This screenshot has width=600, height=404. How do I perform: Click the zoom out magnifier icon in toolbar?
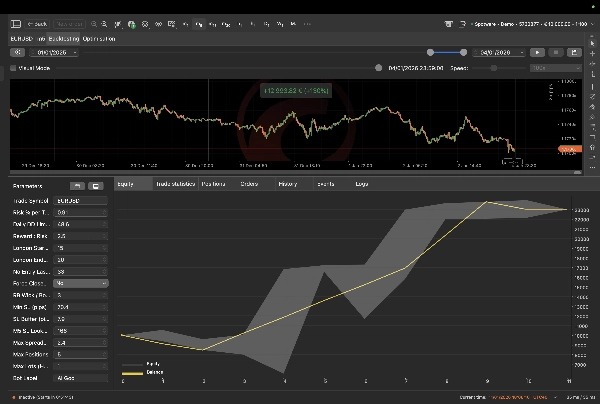click(106, 23)
